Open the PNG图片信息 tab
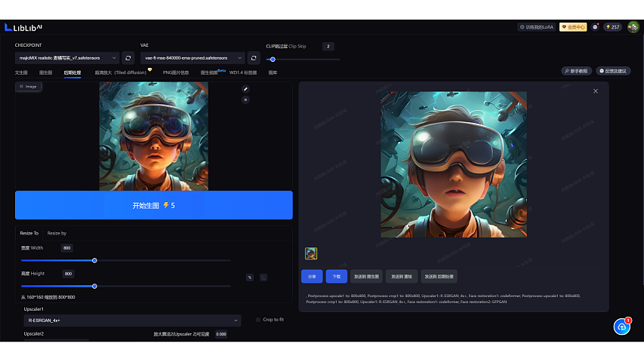Viewport: 644px width, 362px height. point(176,72)
